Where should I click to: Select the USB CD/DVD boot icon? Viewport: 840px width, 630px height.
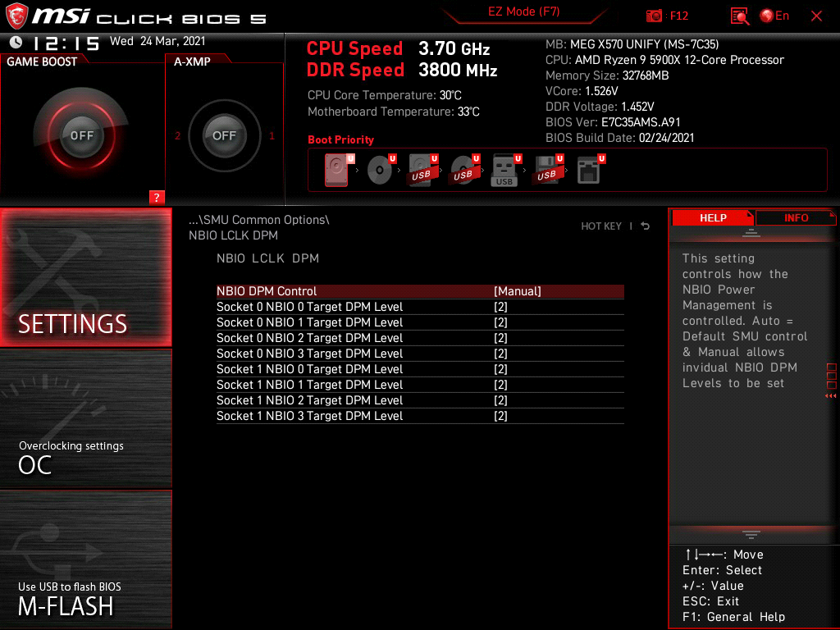[465, 170]
